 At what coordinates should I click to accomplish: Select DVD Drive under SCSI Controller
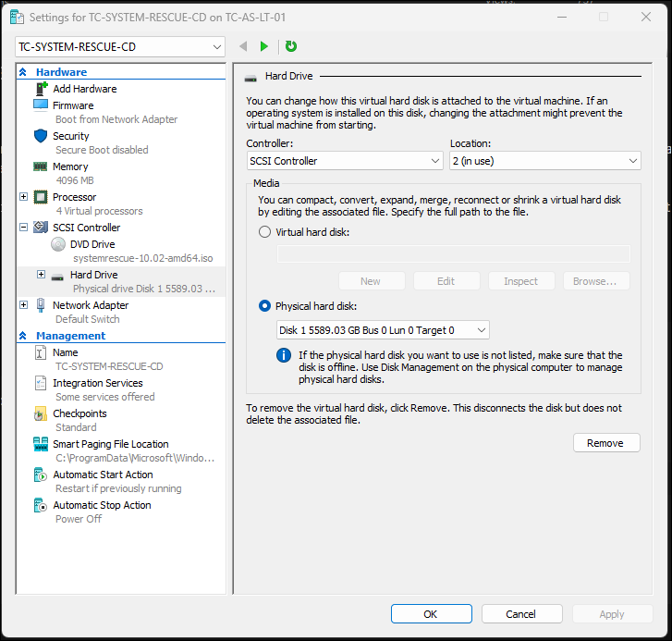[92, 244]
